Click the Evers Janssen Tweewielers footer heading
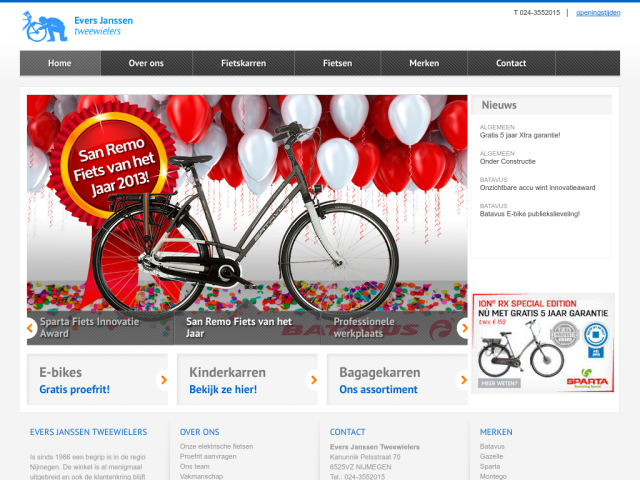 [88, 432]
